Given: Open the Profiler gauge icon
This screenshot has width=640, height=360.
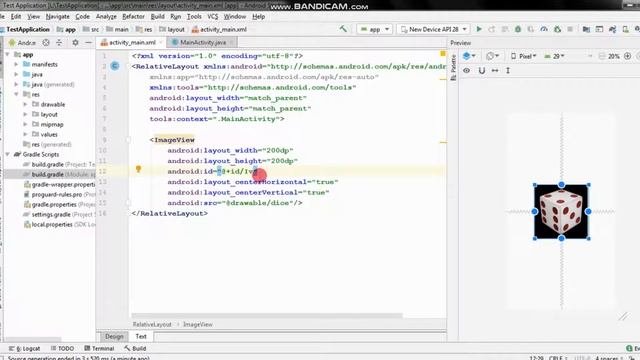Looking at the screenshot, I should pos(544,29).
